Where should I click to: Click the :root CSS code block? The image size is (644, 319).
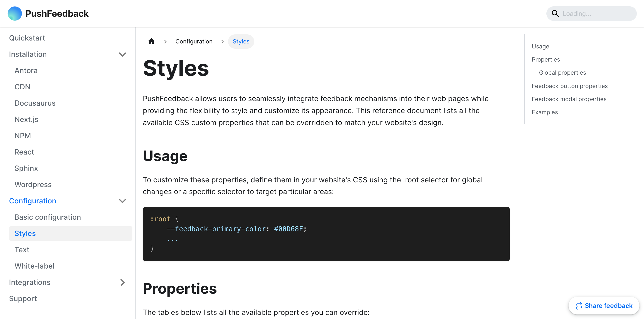coord(326,234)
